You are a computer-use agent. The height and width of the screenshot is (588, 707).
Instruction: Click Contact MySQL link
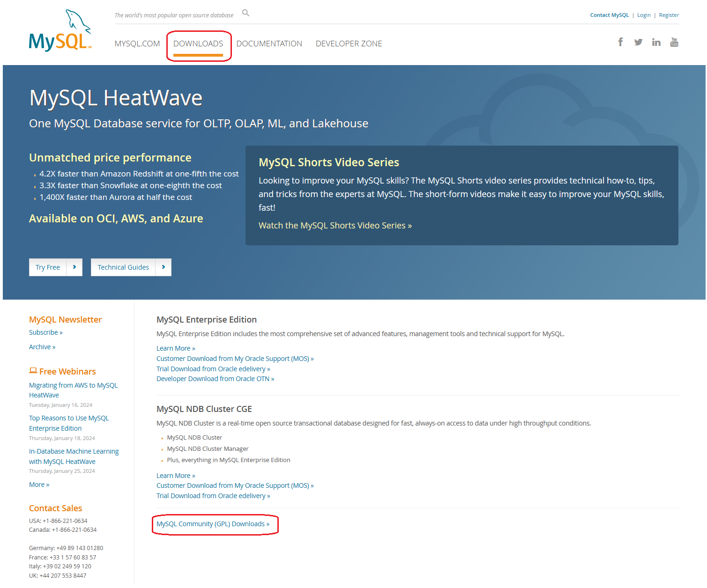point(610,15)
